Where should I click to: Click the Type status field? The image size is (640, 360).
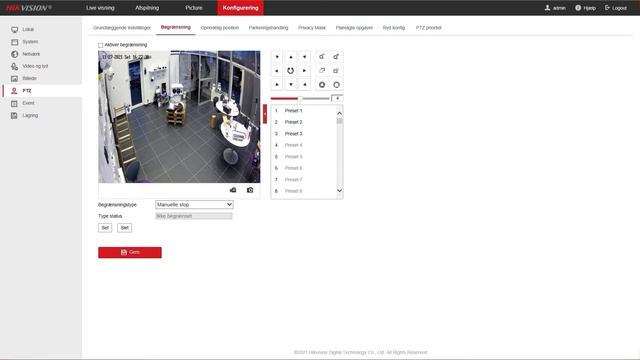pos(194,216)
